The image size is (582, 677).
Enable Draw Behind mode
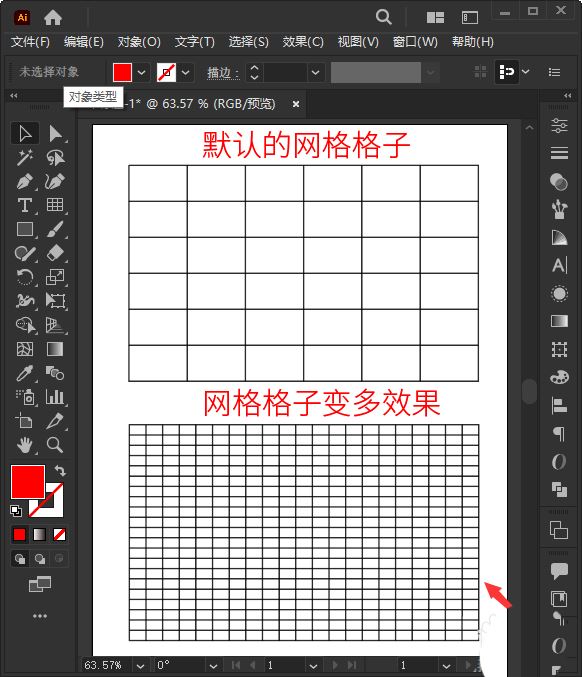pos(40,559)
